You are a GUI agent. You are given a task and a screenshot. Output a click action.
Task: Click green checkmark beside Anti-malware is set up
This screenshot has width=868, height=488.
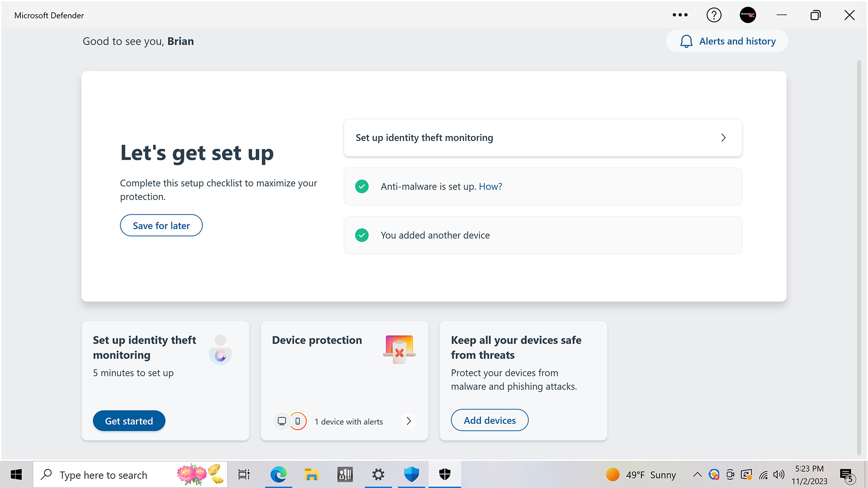tap(362, 187)
